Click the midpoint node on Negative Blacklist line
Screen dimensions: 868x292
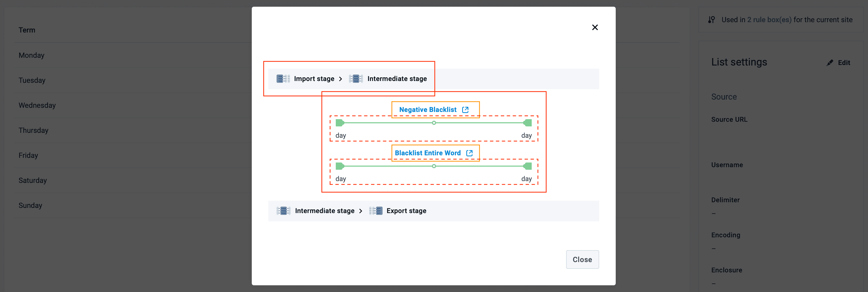pyautogui.click(x=434, y=123)
